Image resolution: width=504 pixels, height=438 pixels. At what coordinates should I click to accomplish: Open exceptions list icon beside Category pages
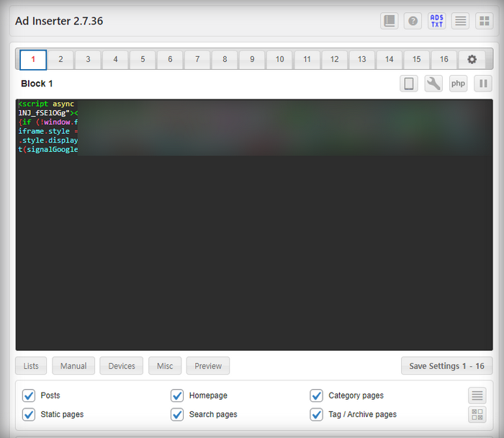click(x=477, y=395)
